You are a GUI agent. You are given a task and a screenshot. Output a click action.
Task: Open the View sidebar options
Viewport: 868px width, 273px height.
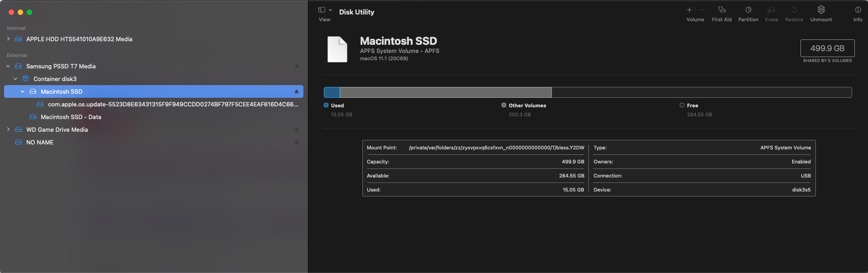325,10
